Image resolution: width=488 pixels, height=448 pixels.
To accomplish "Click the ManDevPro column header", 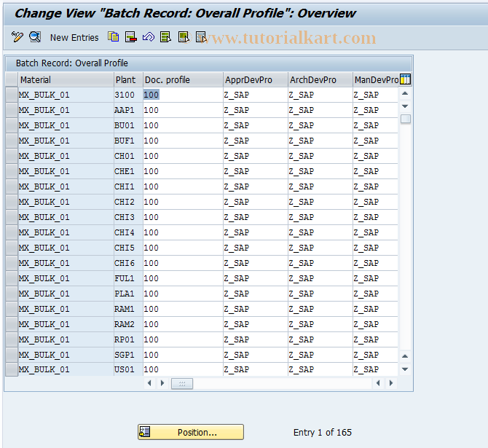I will point(376,79).
